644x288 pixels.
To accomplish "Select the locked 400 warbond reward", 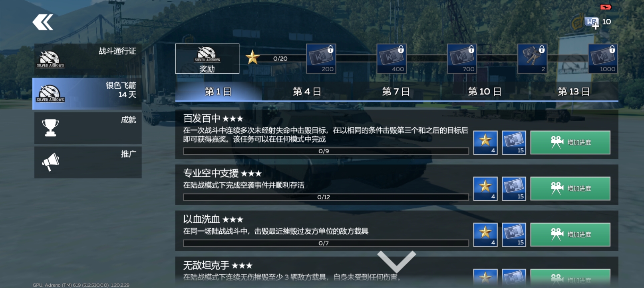I will click(x=392, y=58).
